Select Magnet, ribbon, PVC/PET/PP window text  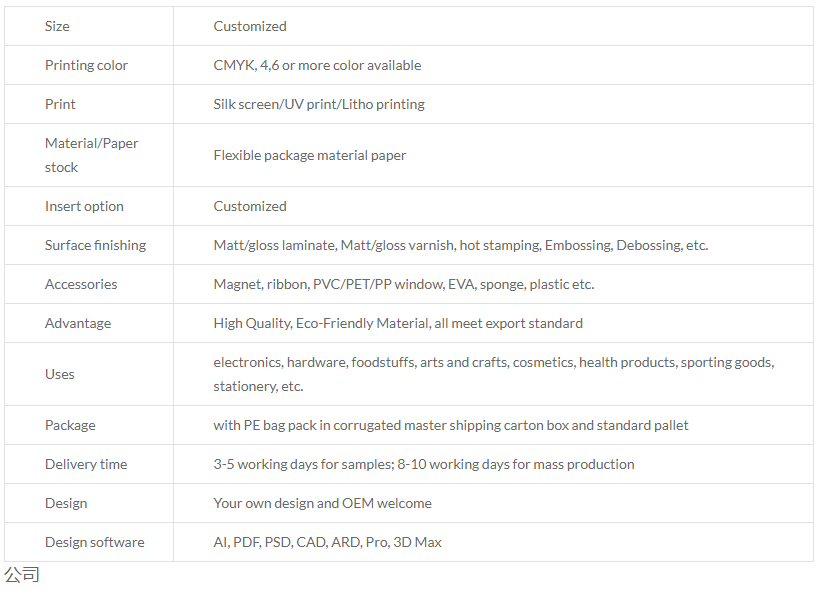(404, 284)
